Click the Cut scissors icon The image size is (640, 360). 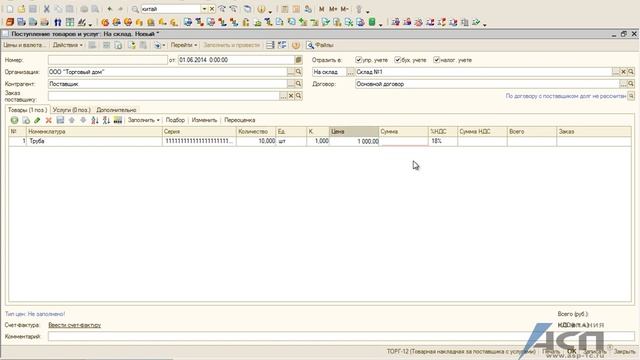[x=47, y=9]
